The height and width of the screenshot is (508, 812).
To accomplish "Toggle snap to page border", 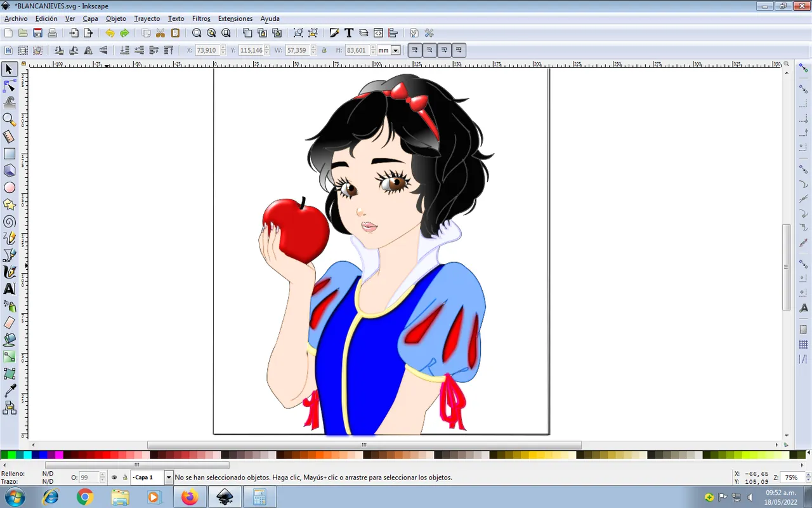I will [803, 329].
